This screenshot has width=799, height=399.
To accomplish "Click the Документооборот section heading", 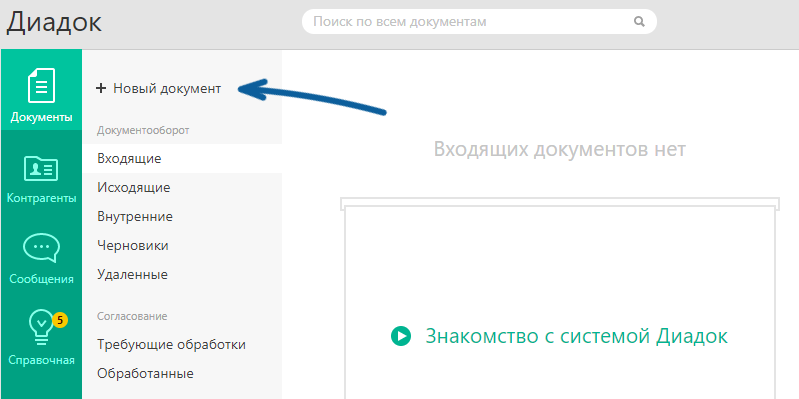I will pyautogui.click(x=143, y=130).
